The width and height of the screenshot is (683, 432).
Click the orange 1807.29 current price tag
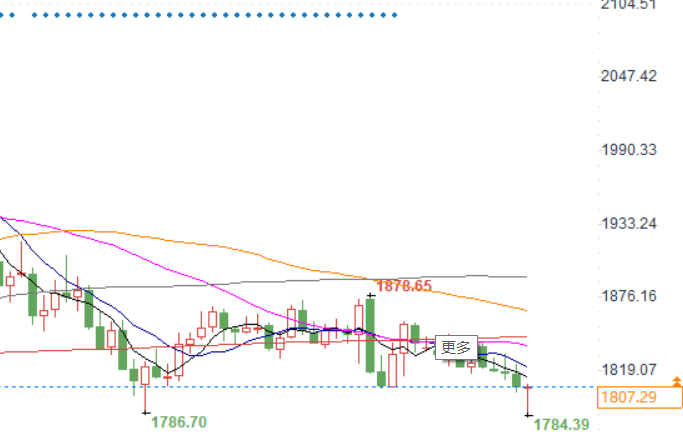click(639, 397)
